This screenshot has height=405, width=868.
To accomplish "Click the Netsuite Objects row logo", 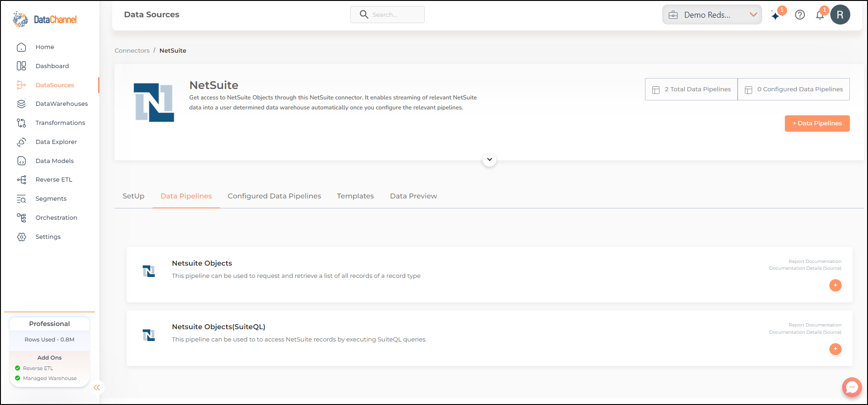I will point(149,271).
